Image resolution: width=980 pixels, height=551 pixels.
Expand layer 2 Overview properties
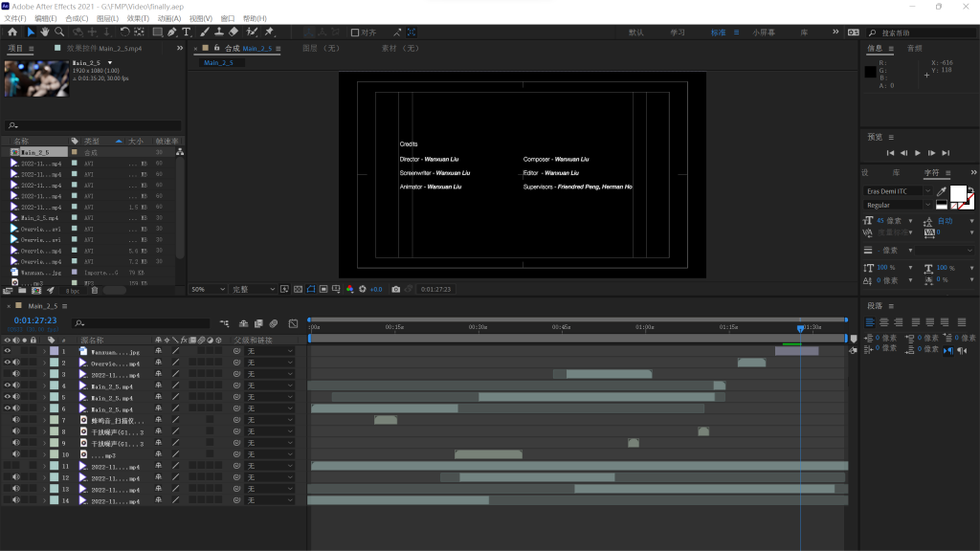[44, 363]
